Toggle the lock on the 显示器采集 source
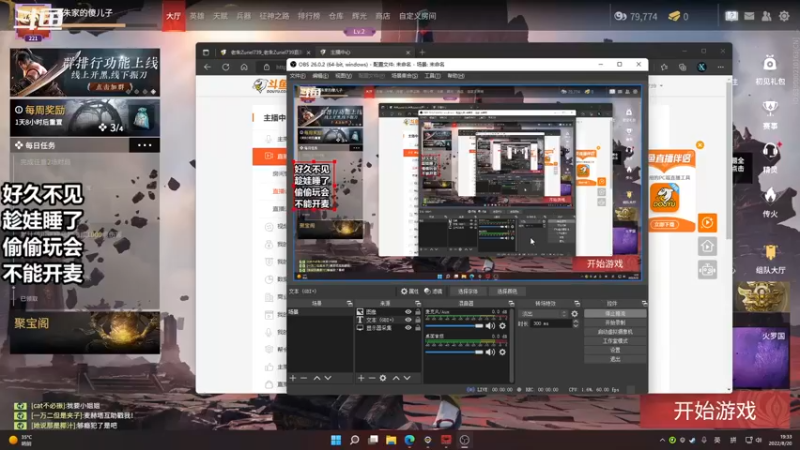 (418, 328)
